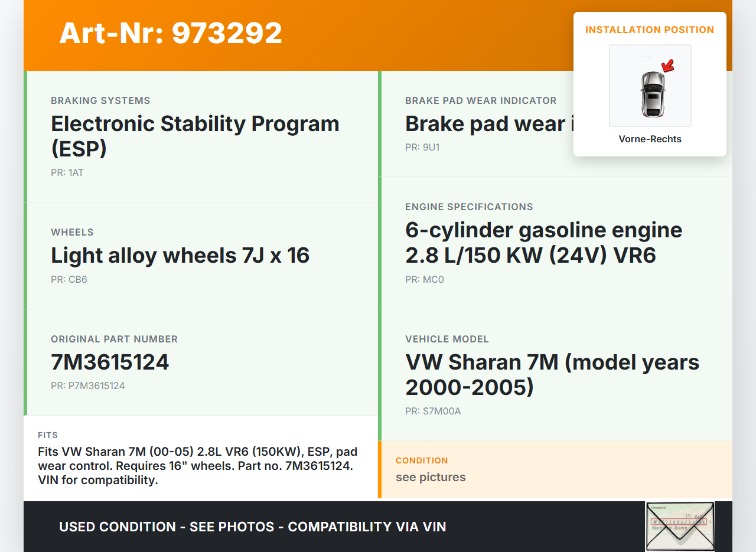Click the envelope VIN document icon
Screen dimensions: 756x552
[679, 526]
